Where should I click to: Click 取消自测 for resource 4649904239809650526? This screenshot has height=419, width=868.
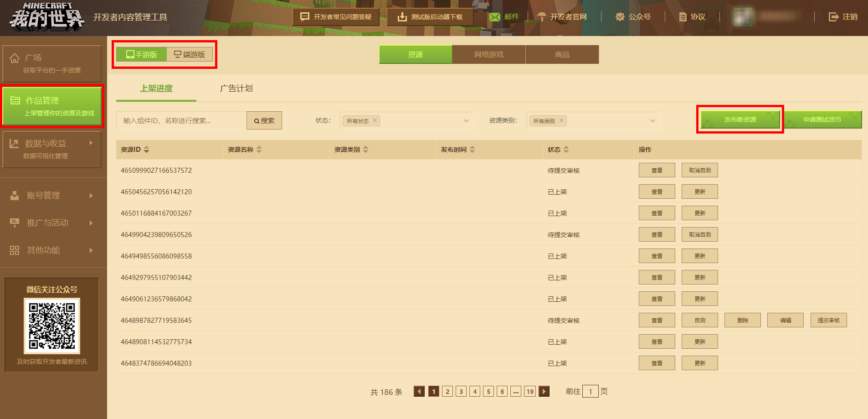pos(699,235)
